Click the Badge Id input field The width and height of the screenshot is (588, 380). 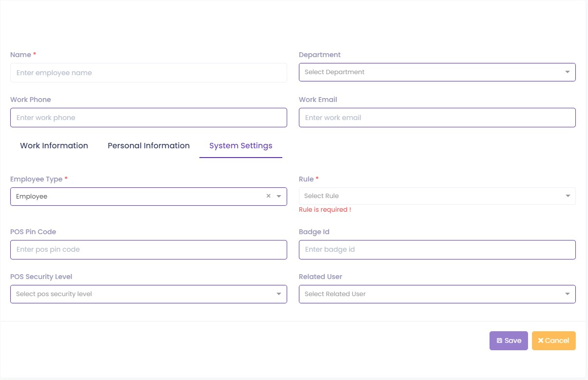pyautogui.click(x=436, y=249)
